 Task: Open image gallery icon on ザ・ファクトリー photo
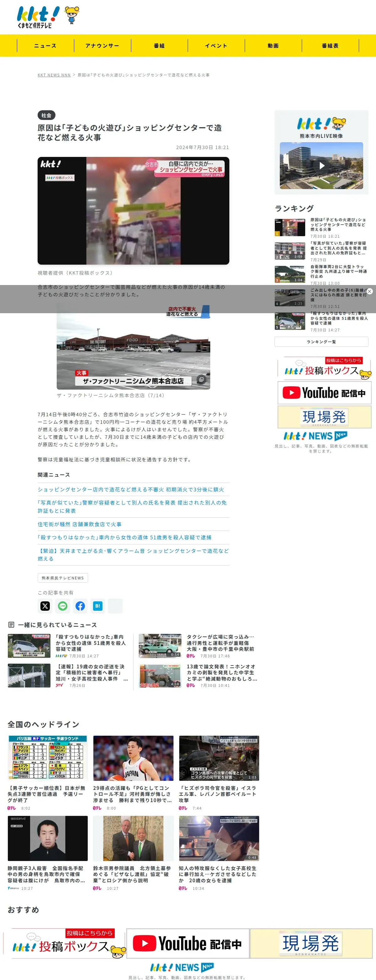point(201,379)
